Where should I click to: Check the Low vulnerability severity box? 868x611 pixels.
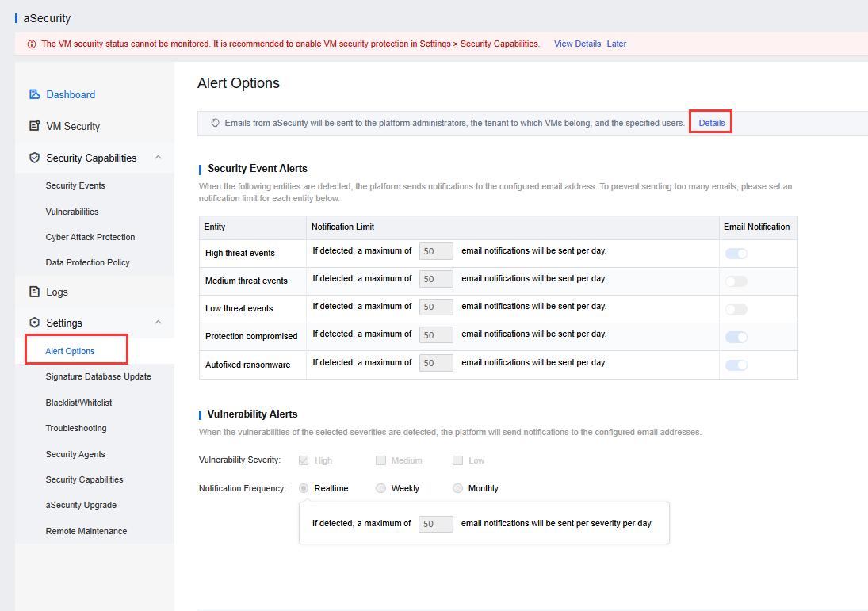pyautogui.click(x=457, y=460)
